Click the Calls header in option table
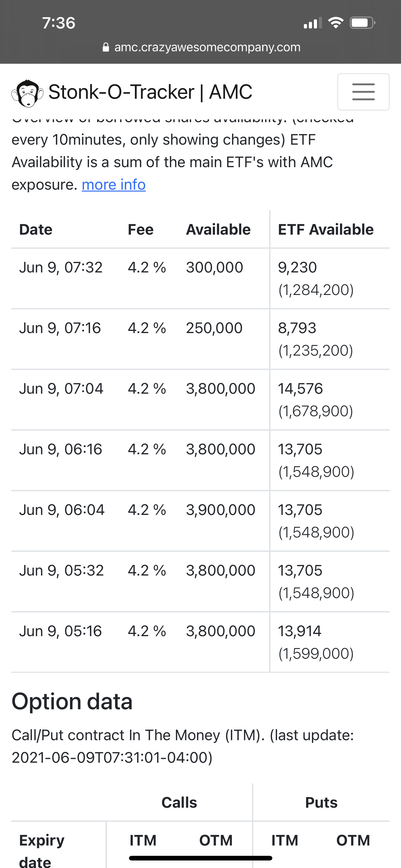This screenshot has height=868, width=401. [179, 802]
